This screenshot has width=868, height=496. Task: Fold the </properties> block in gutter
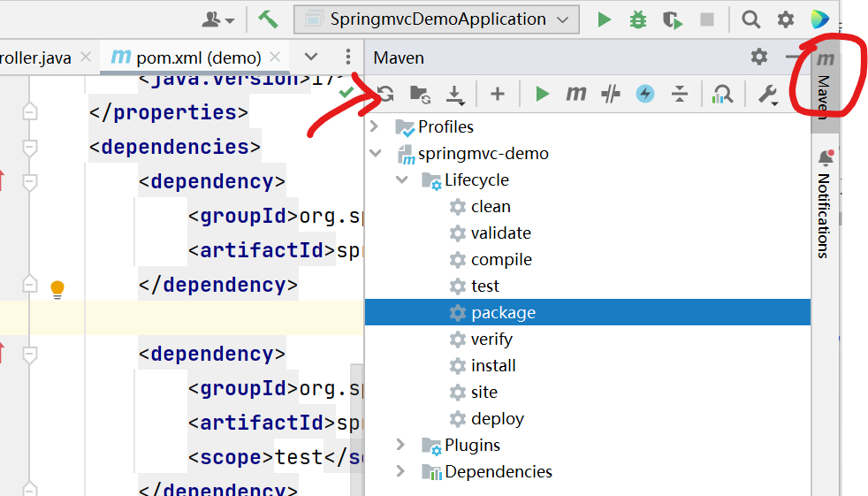point(30,111)
